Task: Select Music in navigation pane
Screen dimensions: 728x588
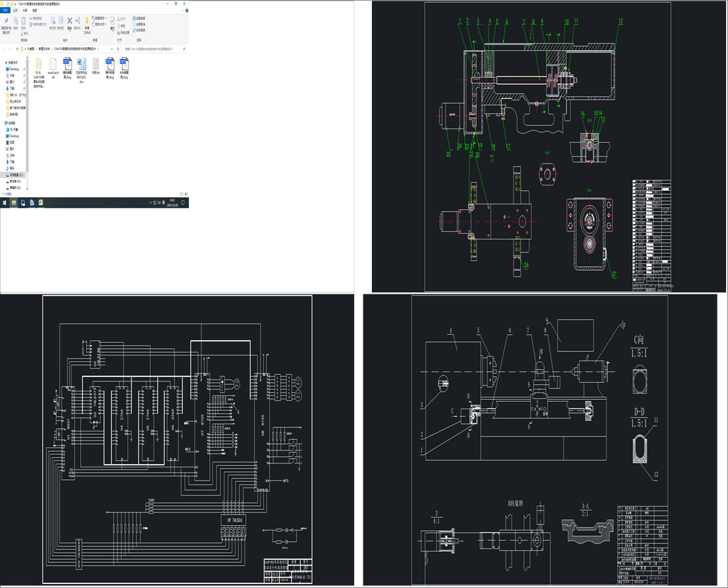Action: click(x=11, y=168)
